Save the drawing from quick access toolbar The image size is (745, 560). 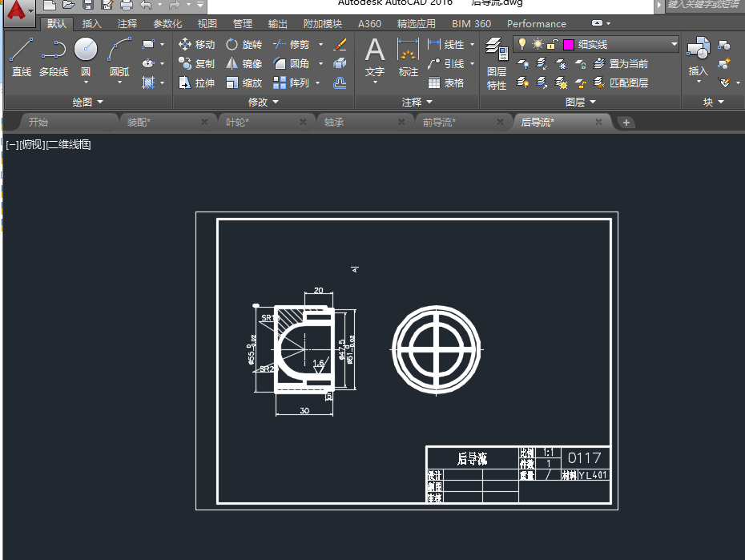coord(88,5)
